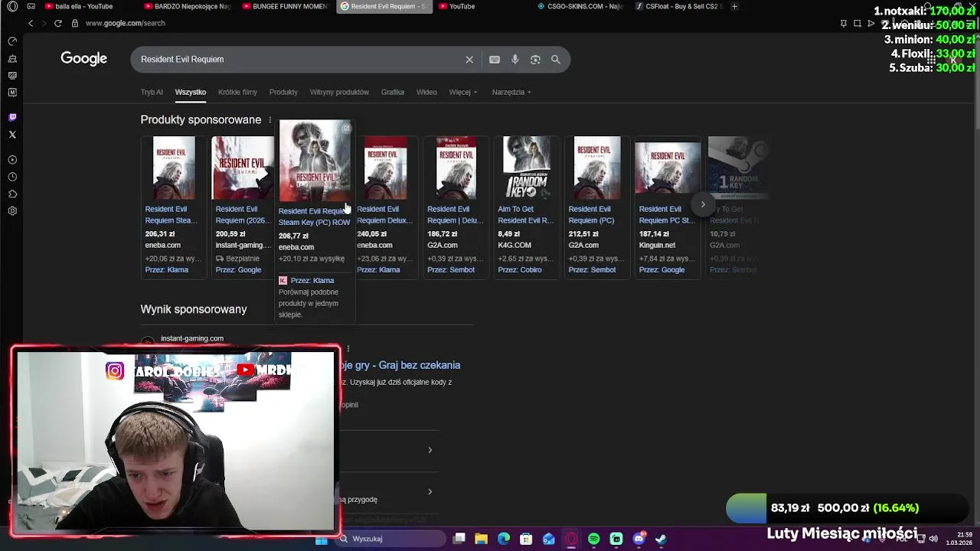The height and width of the screenshot is (551, 980).
Task: Click the magnifier search submit icon
Action: click(x=556, y=60)
